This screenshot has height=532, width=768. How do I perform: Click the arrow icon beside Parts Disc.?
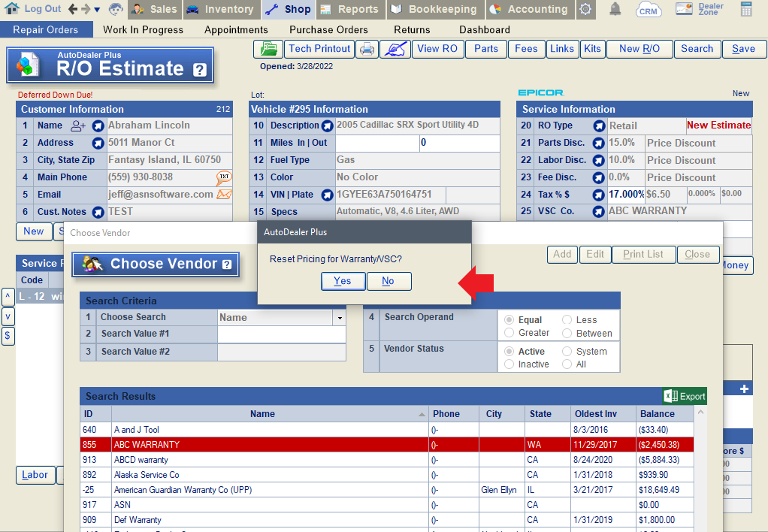pos(598,143)
